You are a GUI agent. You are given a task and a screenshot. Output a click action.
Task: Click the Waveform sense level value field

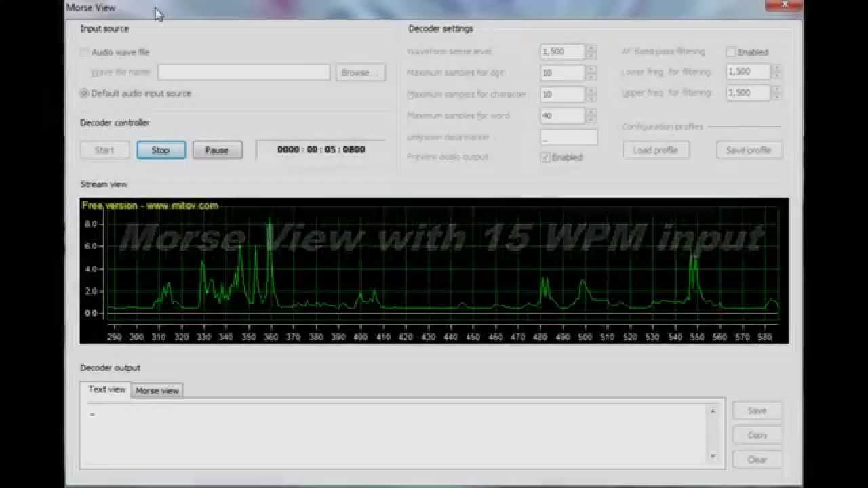[x=563, y=52]
